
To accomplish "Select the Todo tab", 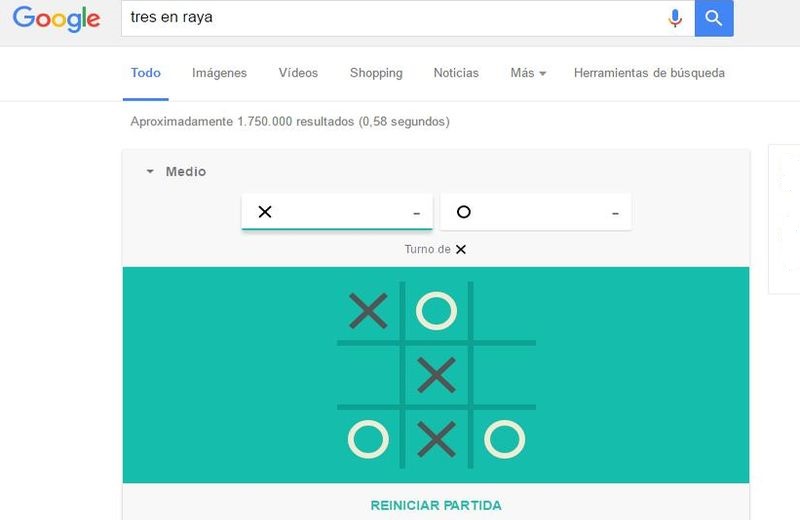I will [x=145, y=73].
